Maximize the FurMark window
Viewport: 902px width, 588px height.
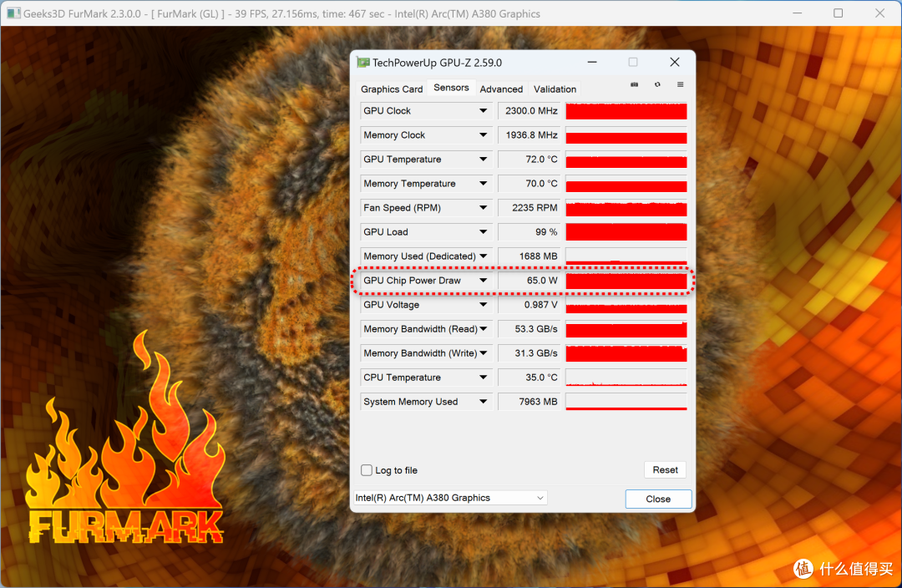[839, 13]
